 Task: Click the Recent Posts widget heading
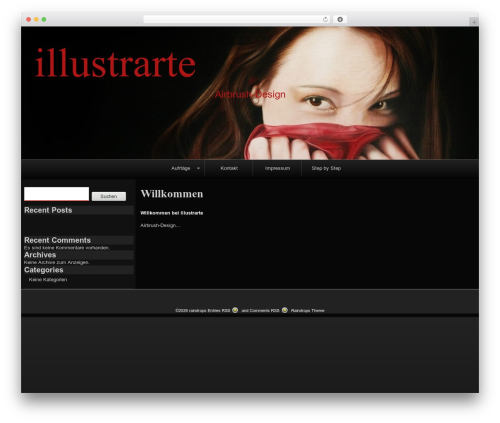tap(48, 210)
